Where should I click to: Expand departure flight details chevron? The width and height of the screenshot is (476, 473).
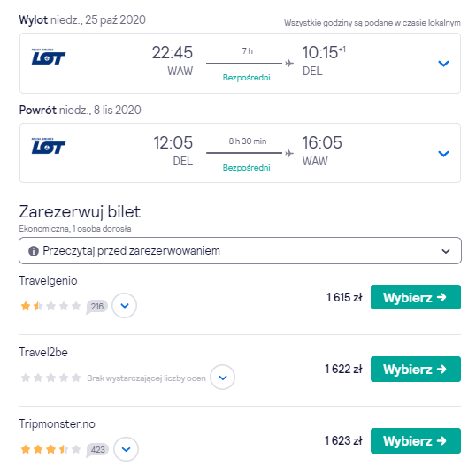pyautogui.click(x=443, y=64)
